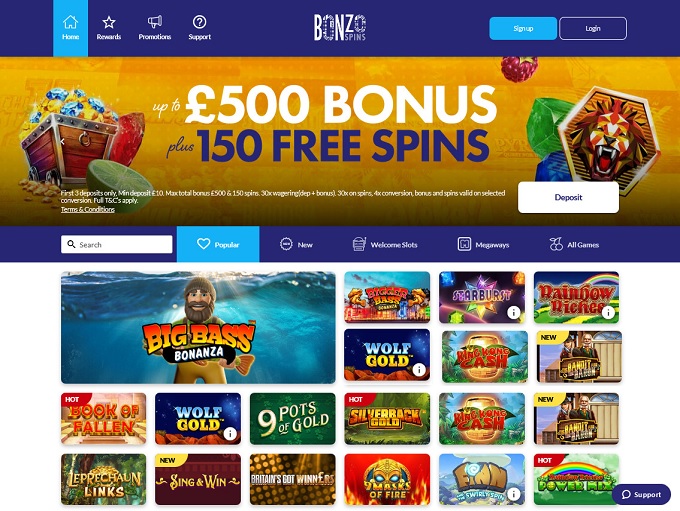680x511 pixels.
Task: Click the Support question mark icon
Action: pyautogui.click(x=199, y=22)
